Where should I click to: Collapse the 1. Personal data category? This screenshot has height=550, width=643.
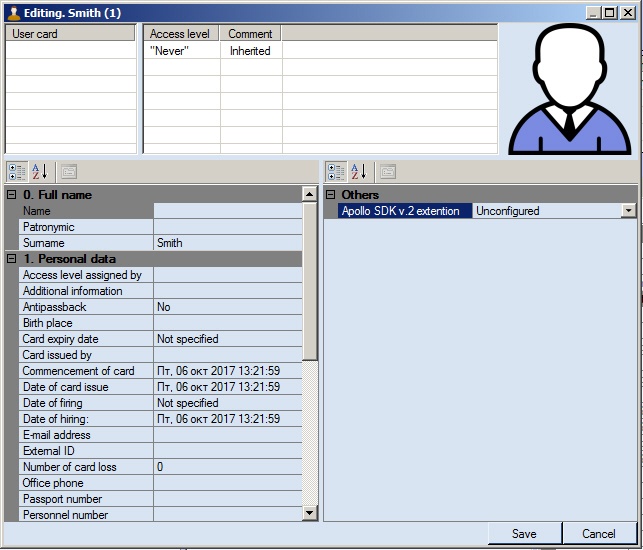[x=12, y=259]
